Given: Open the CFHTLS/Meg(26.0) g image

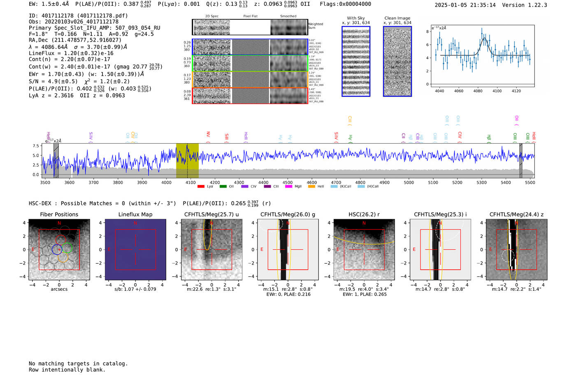Looking at the screenshot, I should (288, 249).
